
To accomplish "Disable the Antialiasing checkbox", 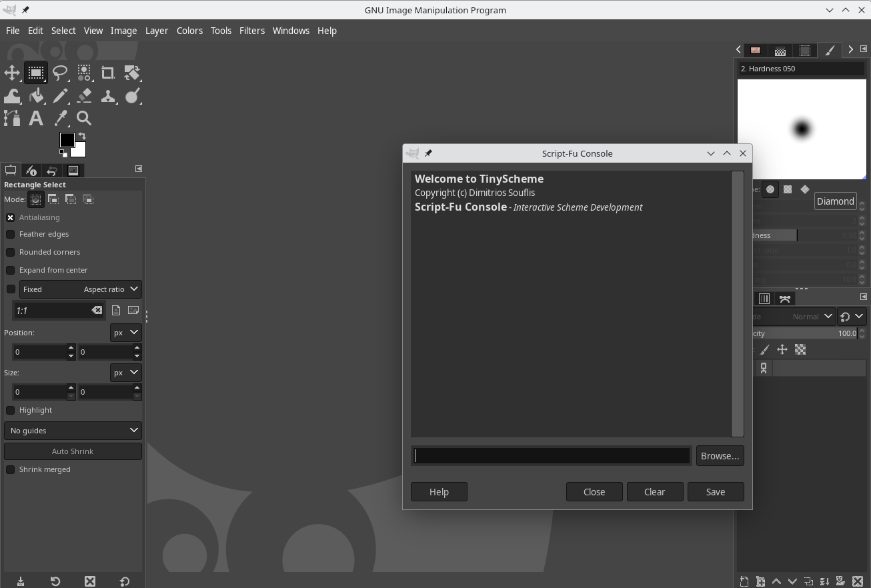I will click(11, 217).
